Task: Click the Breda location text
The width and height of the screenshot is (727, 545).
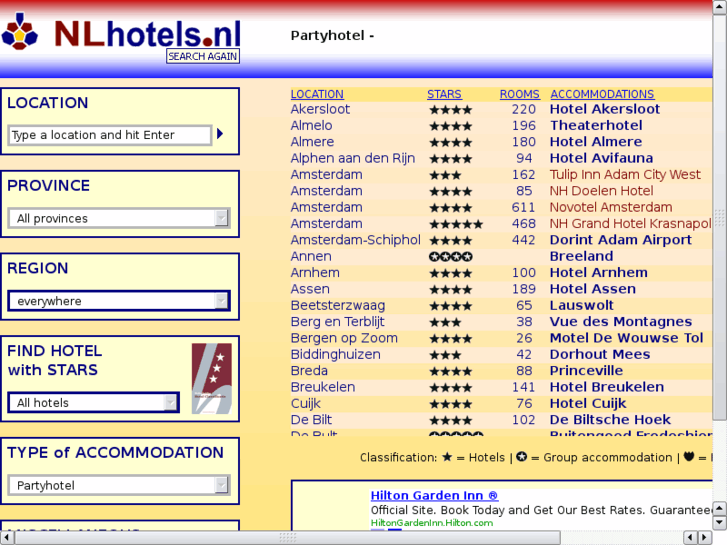Action: [309, 371]
